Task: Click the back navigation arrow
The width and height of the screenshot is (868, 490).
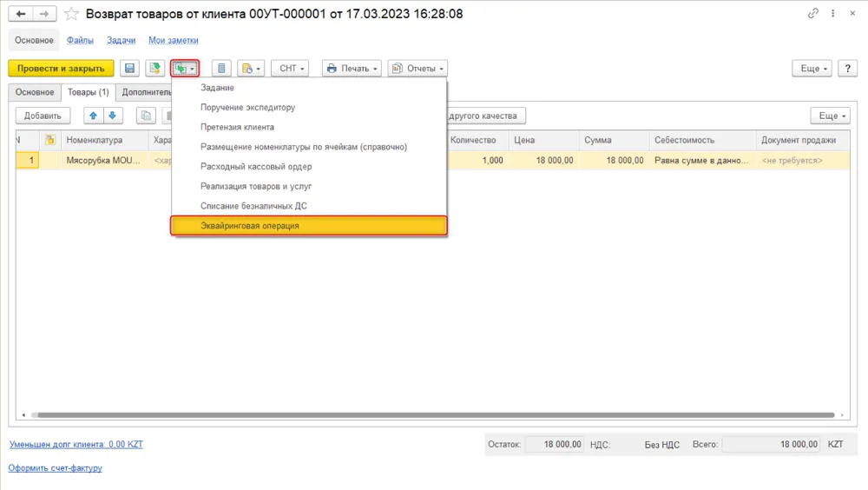Action: click(21, 14)
